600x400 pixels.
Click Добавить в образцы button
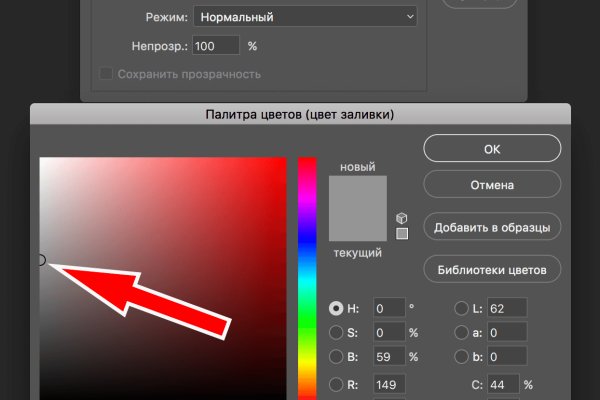coord(491,227)
